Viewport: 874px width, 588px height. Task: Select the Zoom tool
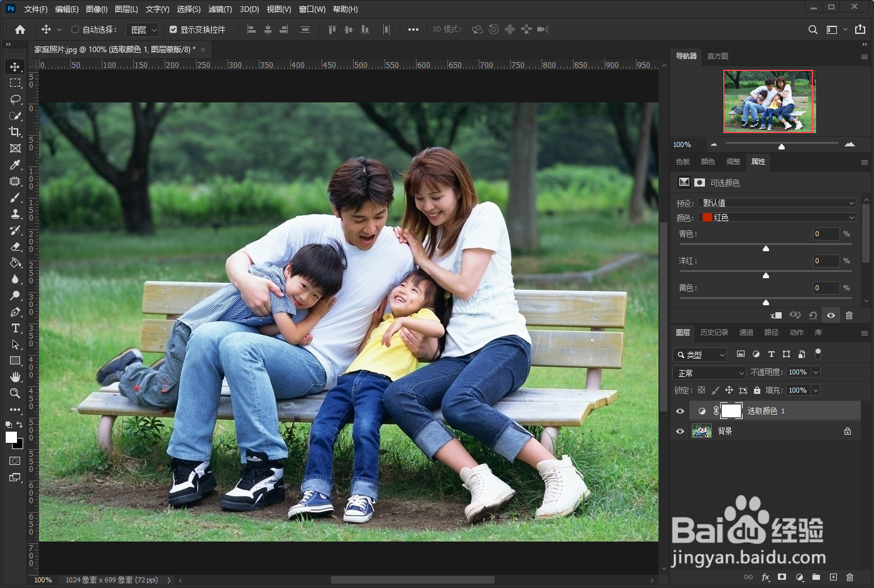(15, 393)
